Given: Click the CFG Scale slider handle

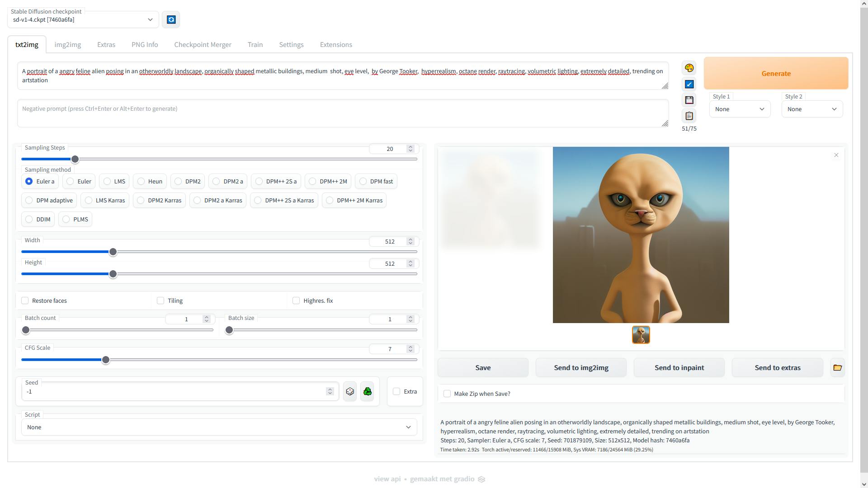Looking at the screenshot, I should [x=106, y=360].
